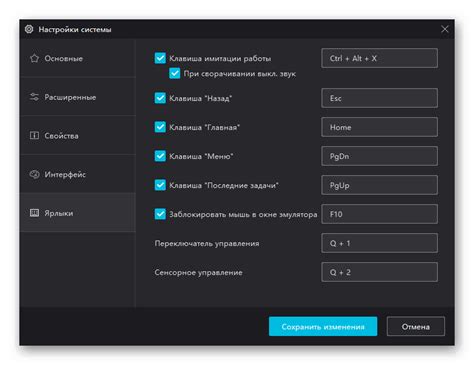474x365 pixels.
Task: Click the star icon next to Основные
Action: click(x=34, y=58)
